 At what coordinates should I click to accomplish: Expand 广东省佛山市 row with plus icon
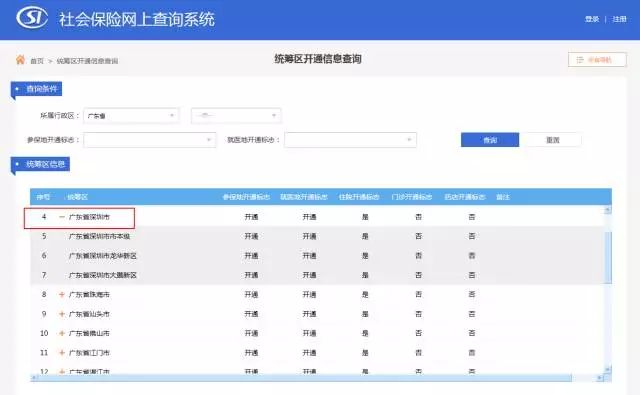coord(62,333)
